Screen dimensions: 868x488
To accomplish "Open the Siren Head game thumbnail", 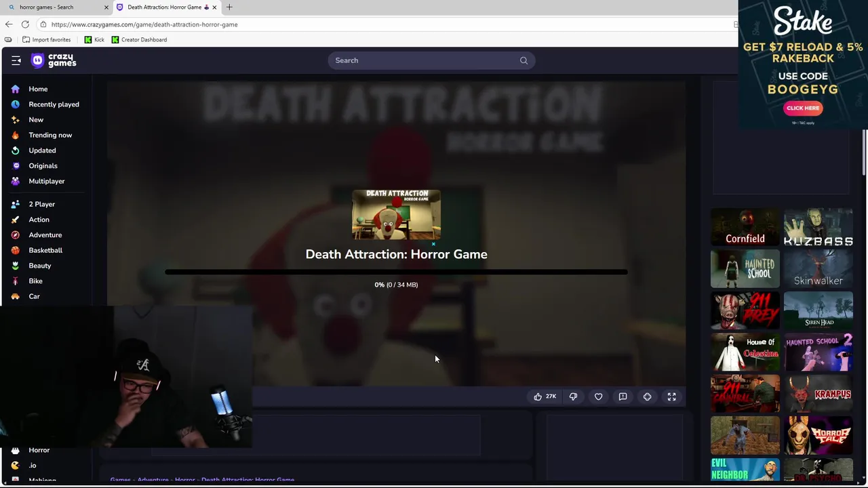I will tap(818, 310).
